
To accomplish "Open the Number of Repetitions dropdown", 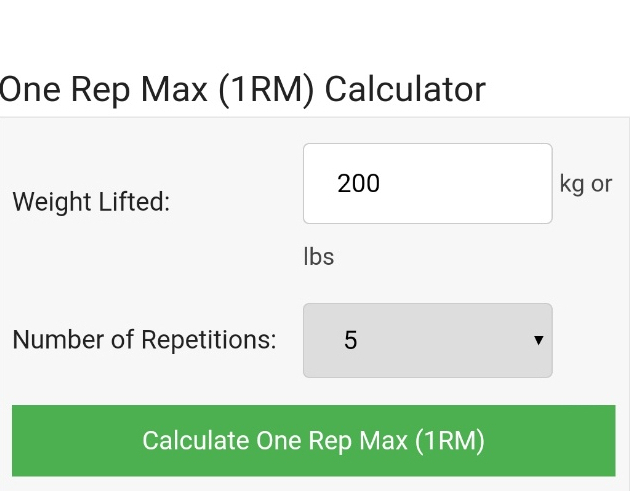I will click(427, 340).
